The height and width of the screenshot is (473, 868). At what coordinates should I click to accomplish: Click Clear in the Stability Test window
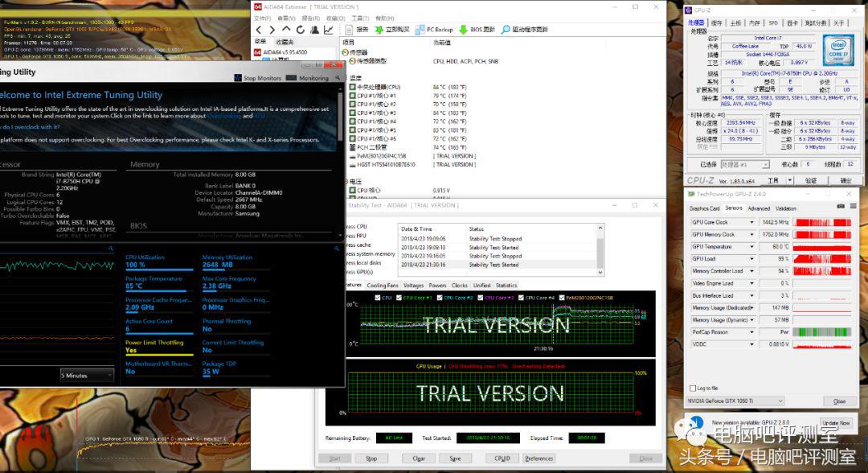click(x=419, y=459)
